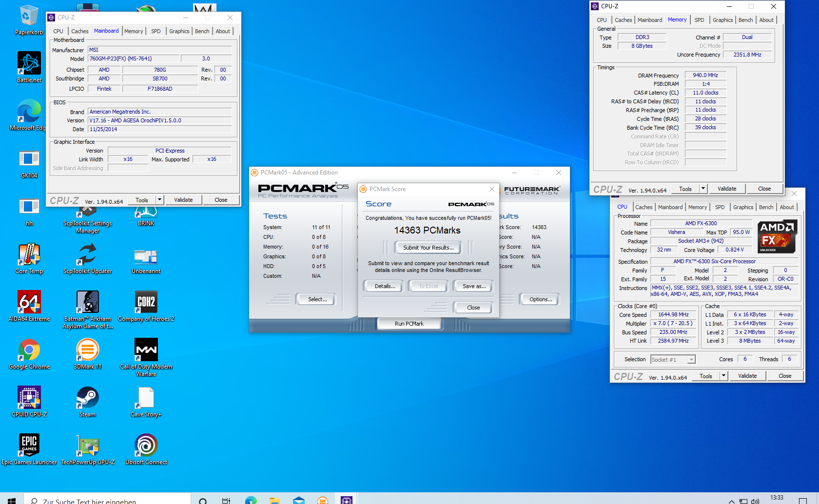
Task: Open File Explorer from the taskbar
Action: coord(274,500)
